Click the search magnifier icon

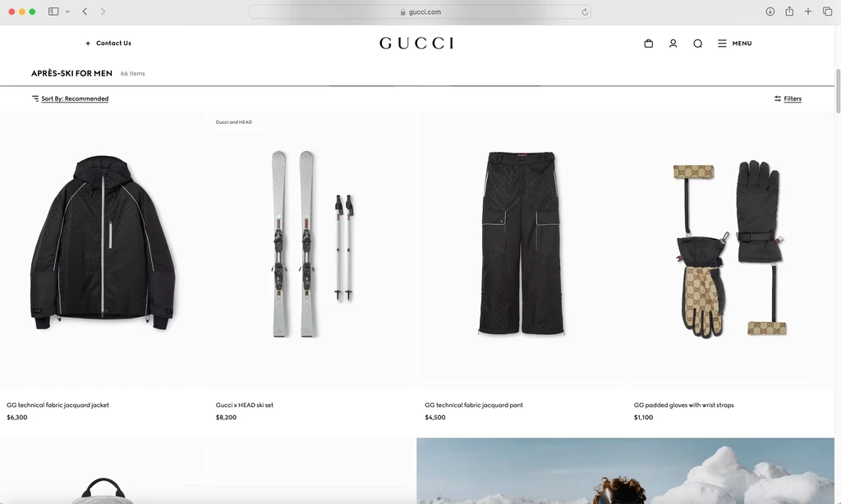pos(698,44)
